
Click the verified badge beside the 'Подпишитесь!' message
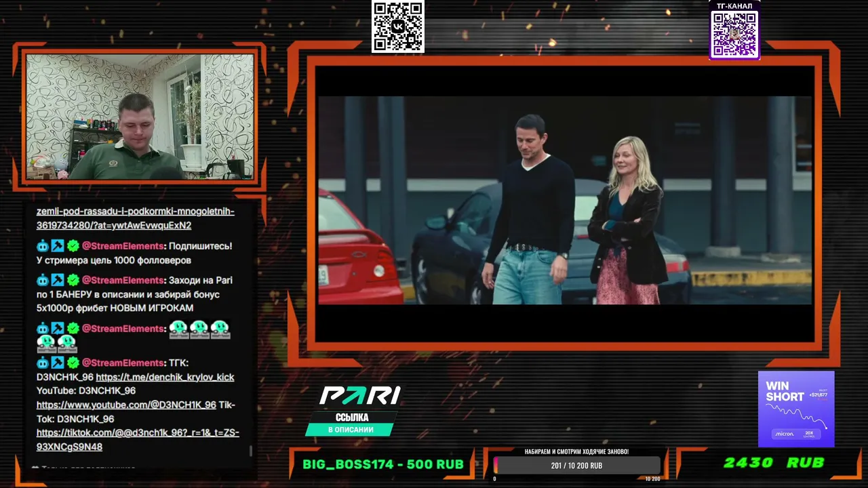coord(73,246)
